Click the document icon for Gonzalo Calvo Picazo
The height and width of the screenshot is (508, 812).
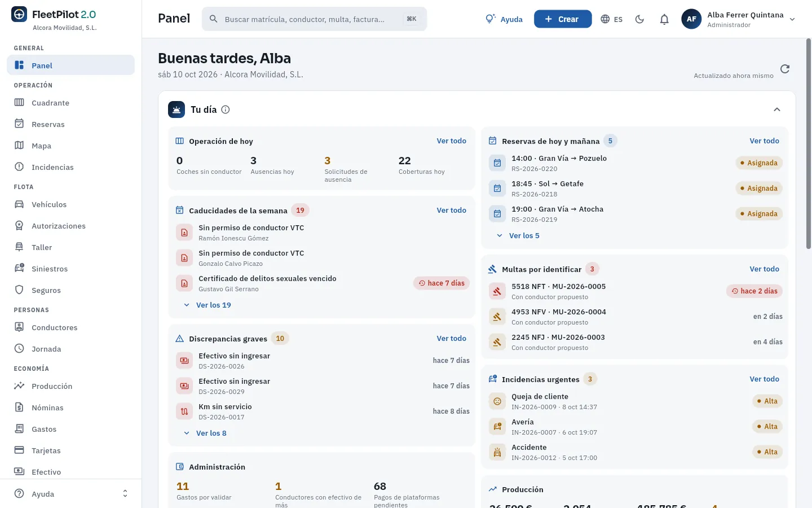(x=184, y=258)
